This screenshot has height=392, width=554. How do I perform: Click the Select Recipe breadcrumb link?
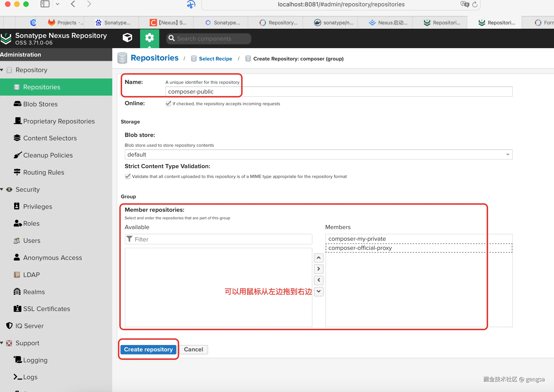[215, 59]
